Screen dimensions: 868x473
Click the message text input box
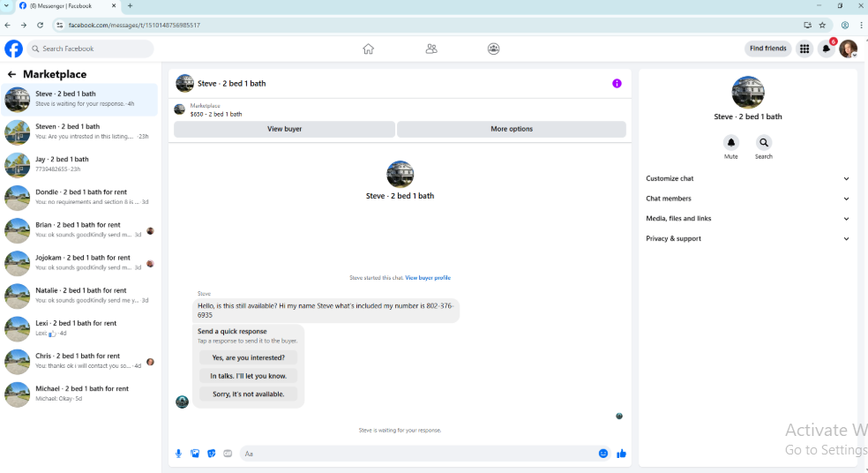[x=416, y=454]
